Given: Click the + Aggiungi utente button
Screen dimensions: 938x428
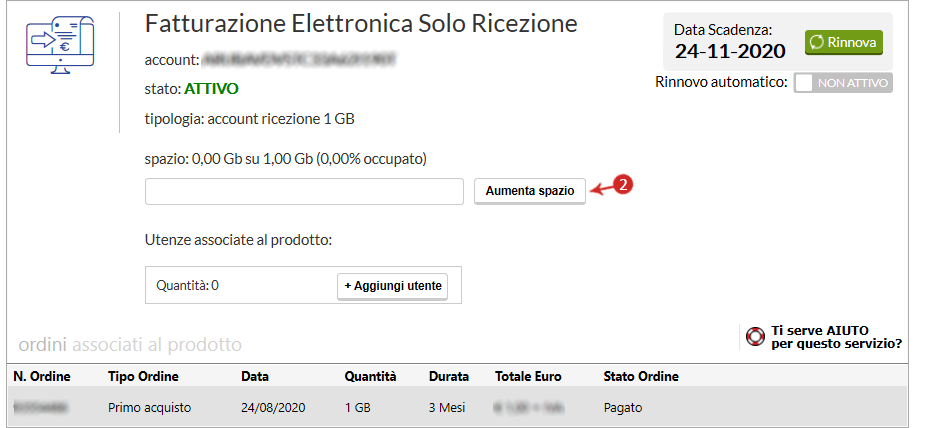Looking at the screenshot, I should point(392,286).
